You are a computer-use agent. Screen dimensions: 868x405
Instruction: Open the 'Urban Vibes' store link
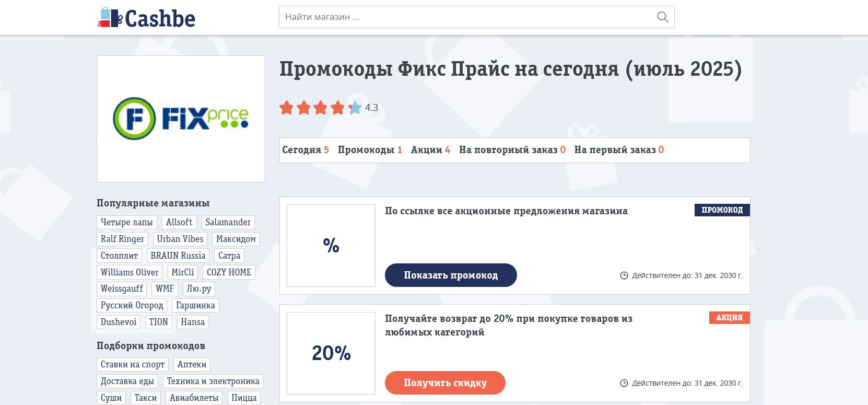coord(180,239)
